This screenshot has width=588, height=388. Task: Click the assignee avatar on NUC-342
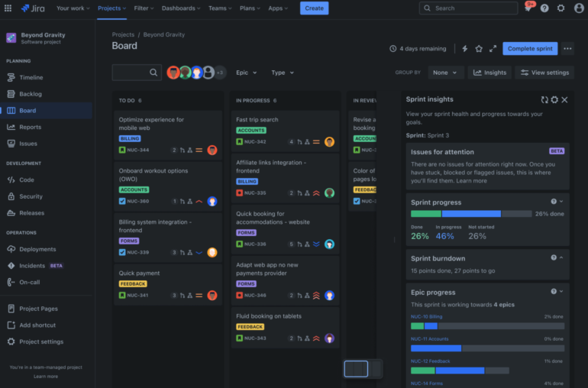pyautogui.click(x=329, y=142)
